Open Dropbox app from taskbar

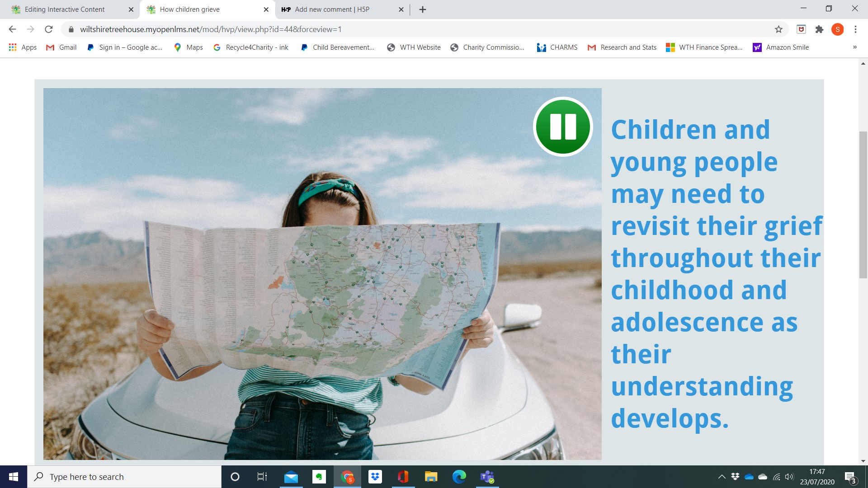(375, 477)
